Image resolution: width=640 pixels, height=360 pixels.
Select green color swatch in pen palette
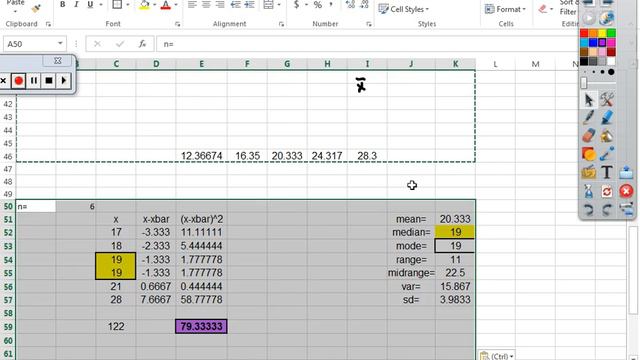[611, 33]
